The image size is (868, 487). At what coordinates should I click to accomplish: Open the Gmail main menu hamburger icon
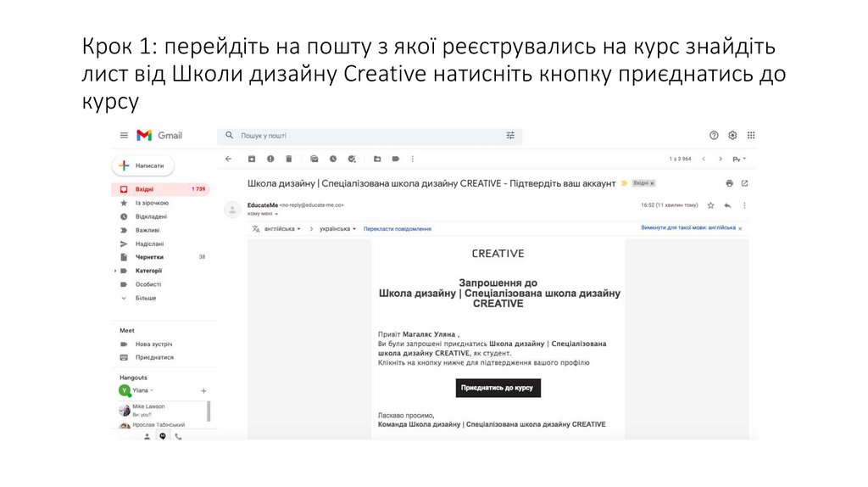pyautogui.click(x=124, y=136)
